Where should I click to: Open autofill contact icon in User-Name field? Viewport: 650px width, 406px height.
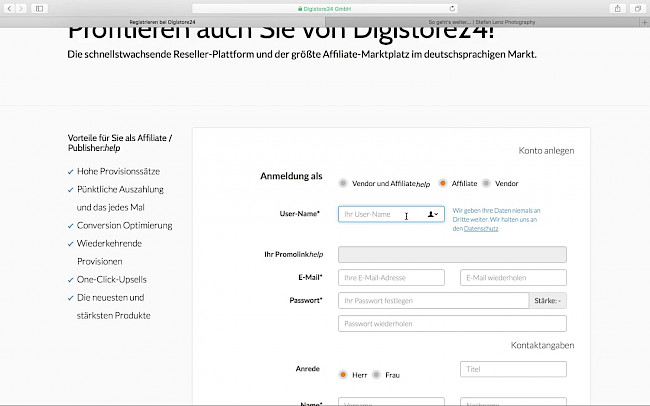pos(433,214)
